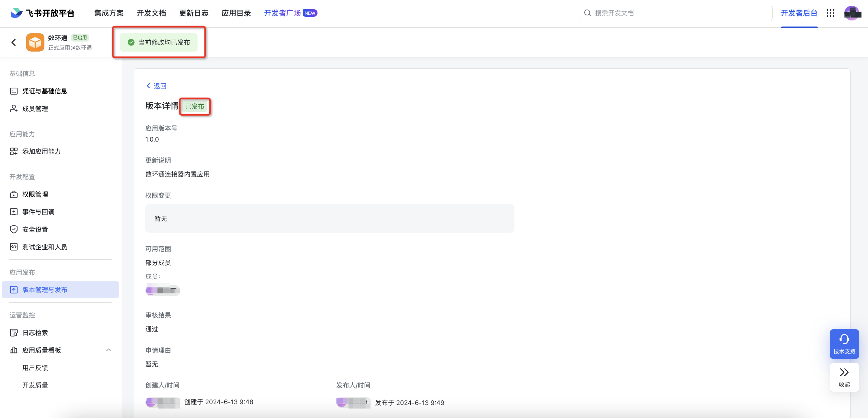Open the user avatar menu
This screenshot has width=868, height=418.
[852, 13]
